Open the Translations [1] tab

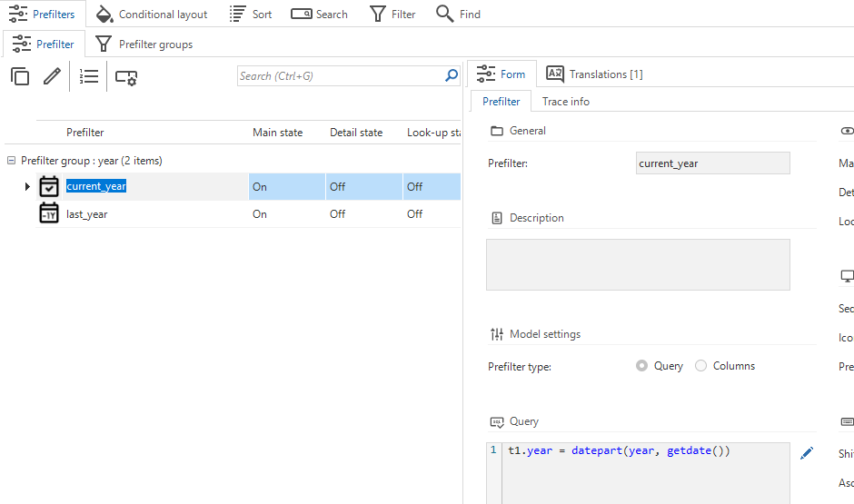594,74
